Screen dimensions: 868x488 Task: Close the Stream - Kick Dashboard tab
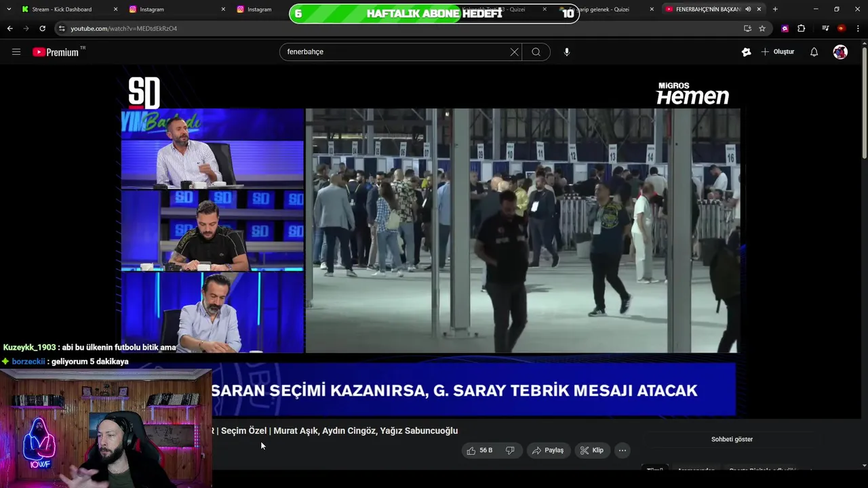pos(115,9)
